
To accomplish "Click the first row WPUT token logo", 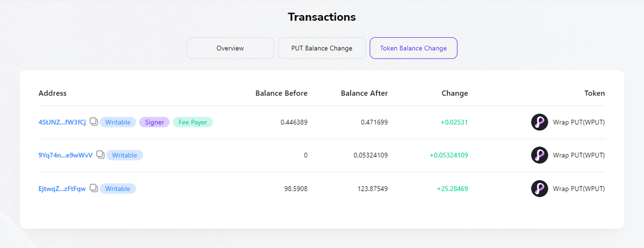I will coord(539,122).
